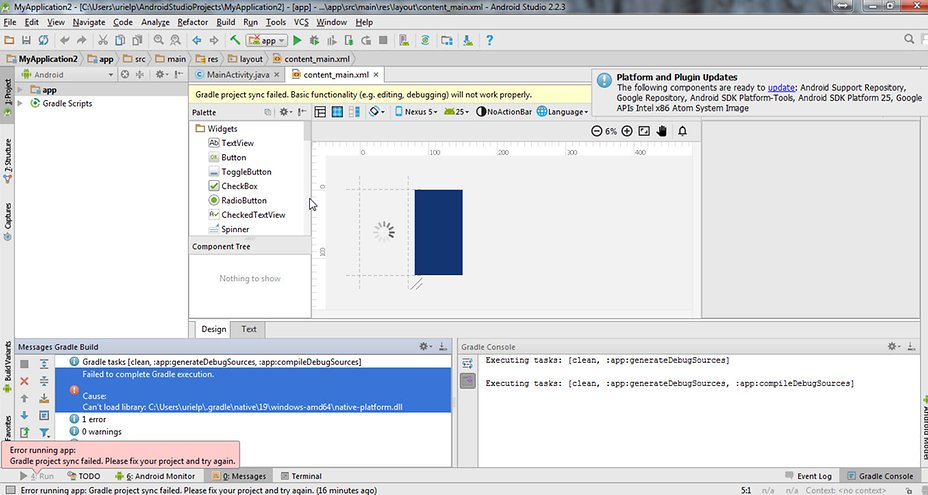928x495 pixels.
Task: Open the Event Log button
Action: point(808,476)
